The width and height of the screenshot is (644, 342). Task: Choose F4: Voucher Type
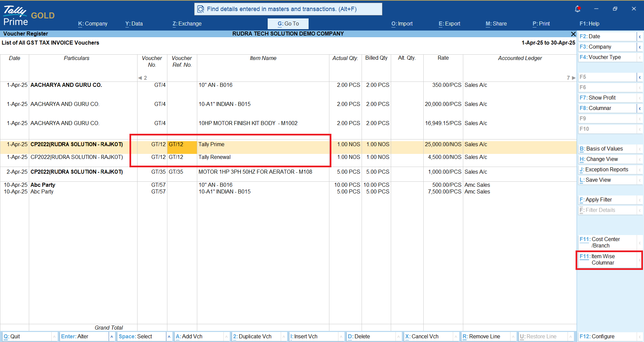607,57
